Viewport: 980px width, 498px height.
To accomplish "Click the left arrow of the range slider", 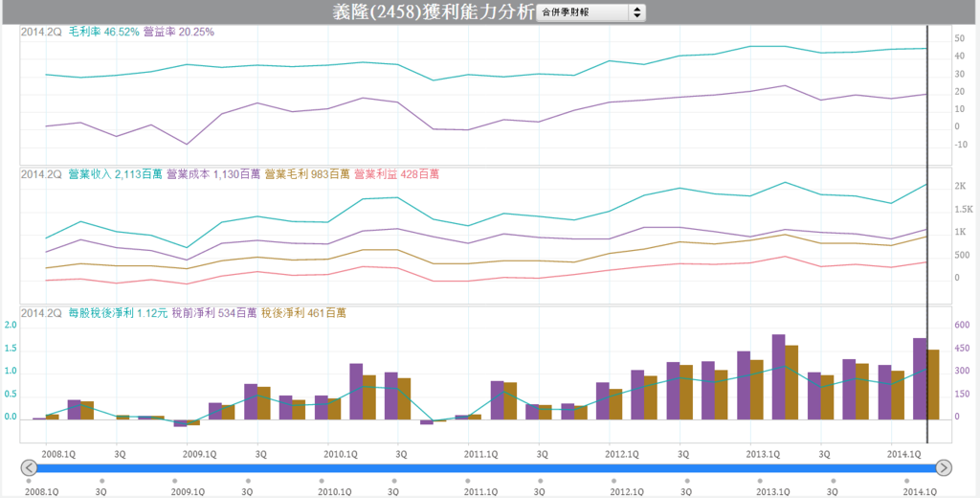I will (x=29, y=467).
